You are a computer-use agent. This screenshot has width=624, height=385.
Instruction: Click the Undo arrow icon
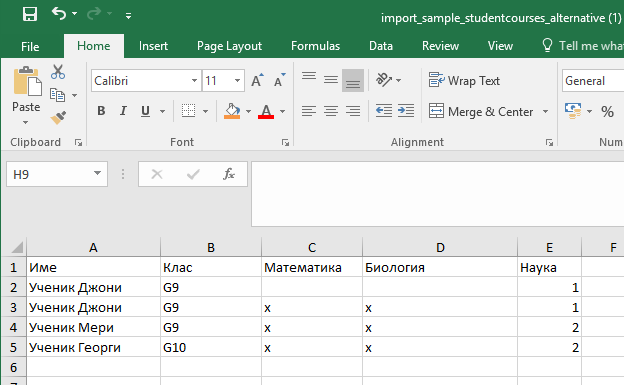click(59, 14)
